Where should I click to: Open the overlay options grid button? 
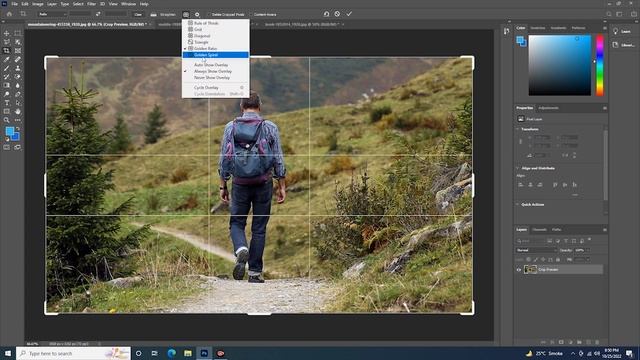186,14
